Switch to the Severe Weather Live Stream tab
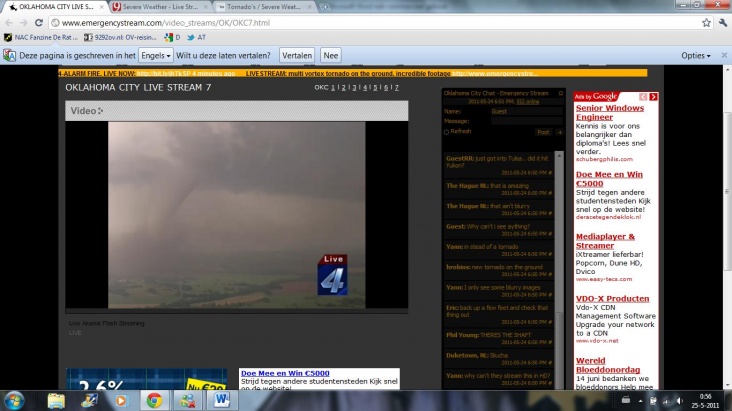Image resolution: width=732 pixels, height=411 pixels. pos(160,7)
